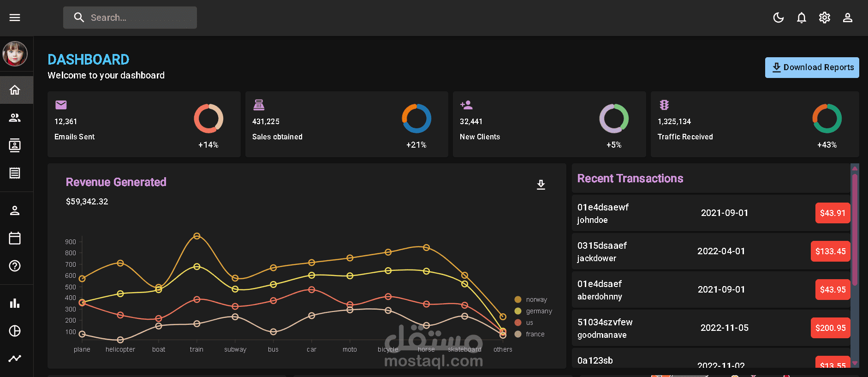868x377 pixels.
Task: Click Download Reports button
Action: pos(812,67)
